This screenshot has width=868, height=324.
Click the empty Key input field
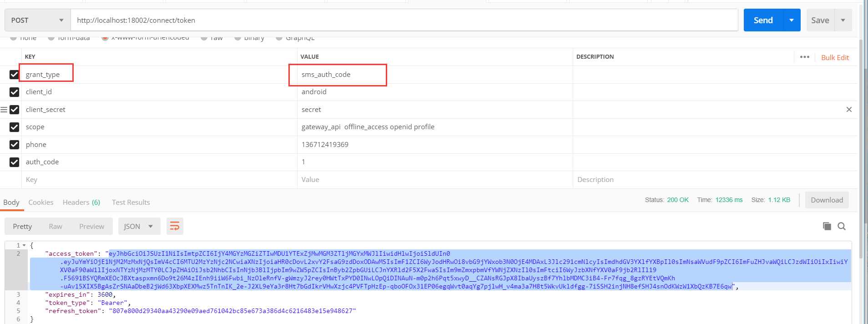(x=159, y=179)
